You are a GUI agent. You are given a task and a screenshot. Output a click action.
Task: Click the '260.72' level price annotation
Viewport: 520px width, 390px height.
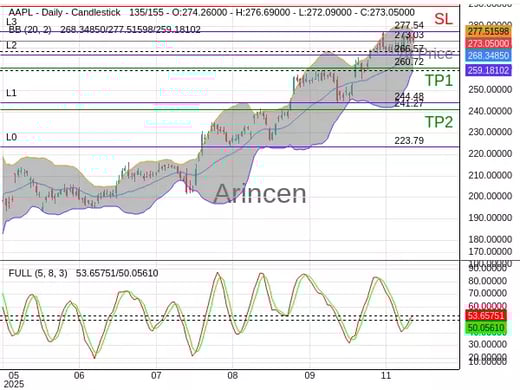[x=409, y=62]
